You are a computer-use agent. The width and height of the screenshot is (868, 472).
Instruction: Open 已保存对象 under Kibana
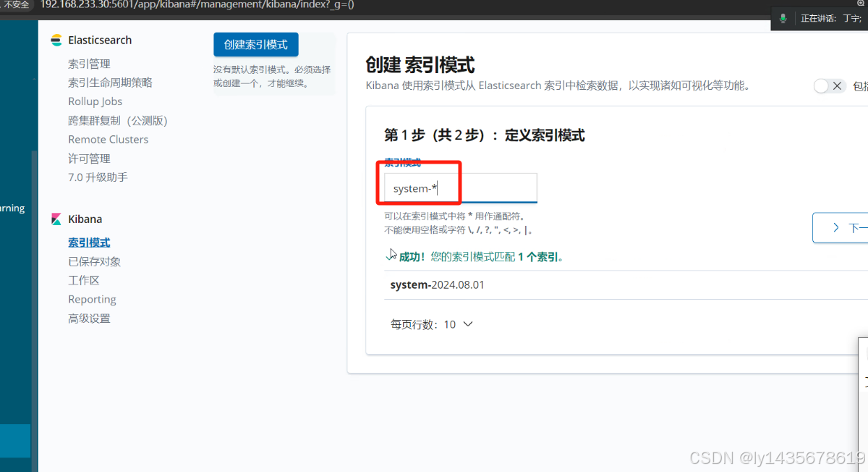click(94, 261)
